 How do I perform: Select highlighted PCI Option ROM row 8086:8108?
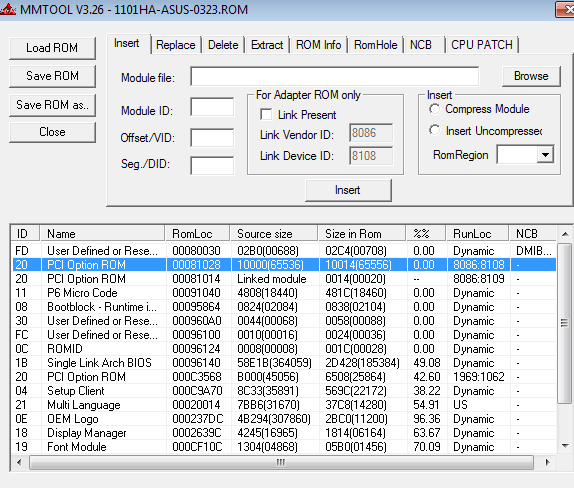point(284,265)
